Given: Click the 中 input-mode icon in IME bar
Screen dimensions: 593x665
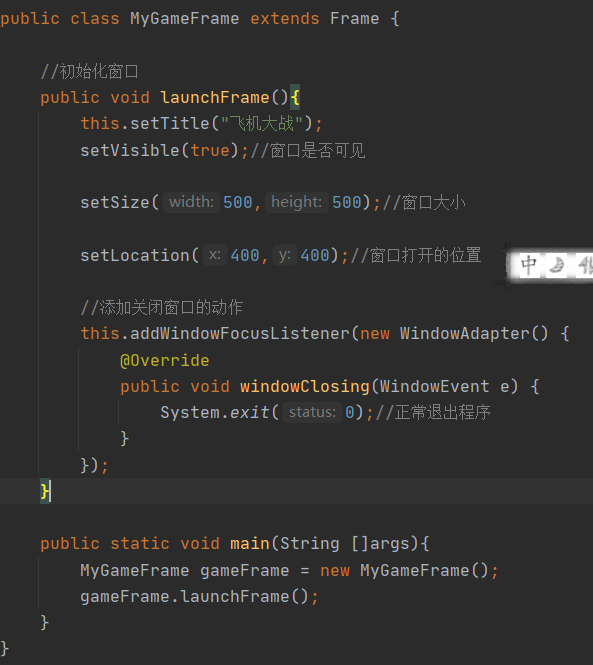Looking at the screenshot, I should [x=529, y=265].
